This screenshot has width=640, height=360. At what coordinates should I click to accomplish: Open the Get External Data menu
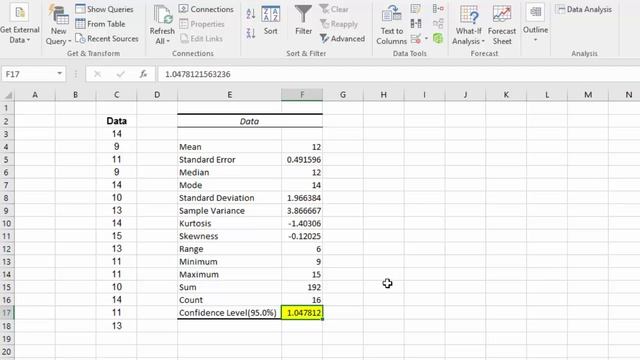point(20,24)
